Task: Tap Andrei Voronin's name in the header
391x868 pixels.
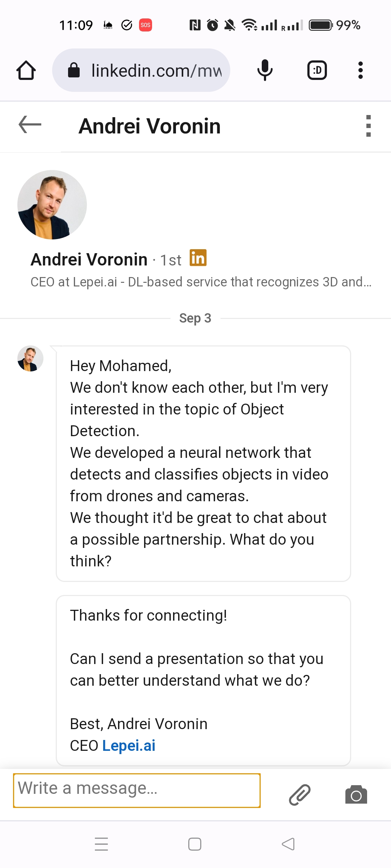Action: click(150, 126)
